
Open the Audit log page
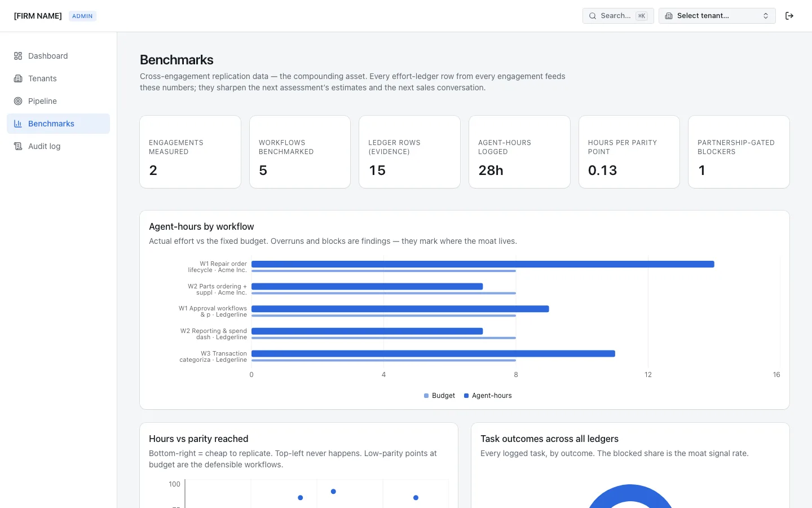tap(59, 146)
